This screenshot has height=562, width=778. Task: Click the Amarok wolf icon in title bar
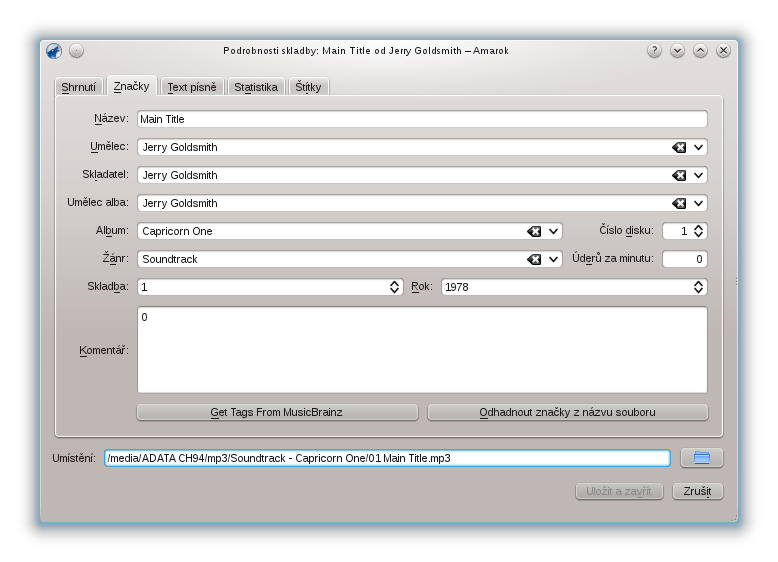[54, 51]
